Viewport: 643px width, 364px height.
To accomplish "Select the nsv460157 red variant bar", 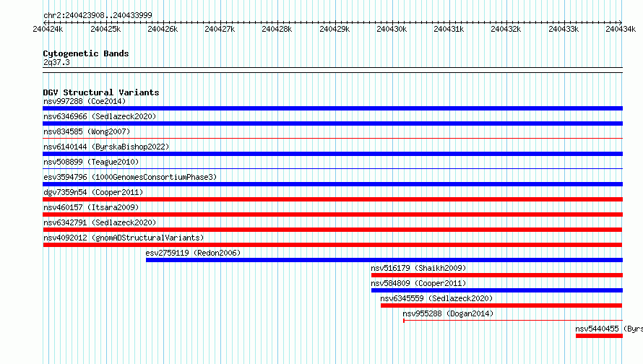I will click(x=332, y=214).
